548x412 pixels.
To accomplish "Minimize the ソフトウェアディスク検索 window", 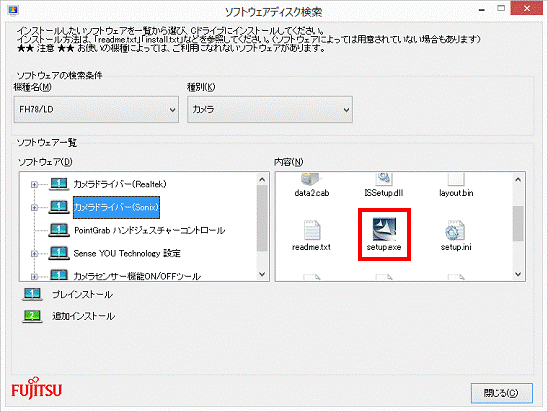I will (482, 9).
